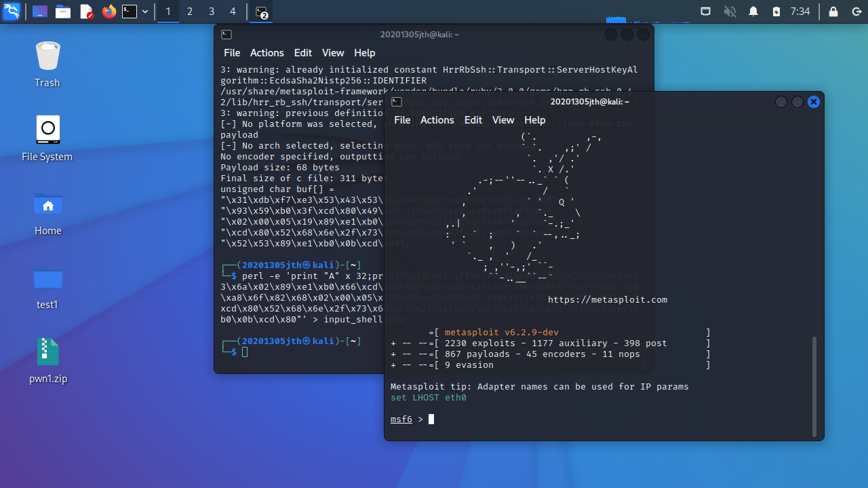Launch Firefox from the top panel
The width and height of the screenshot is (868, 488).
pyautogui.click(x=108, y=12)
